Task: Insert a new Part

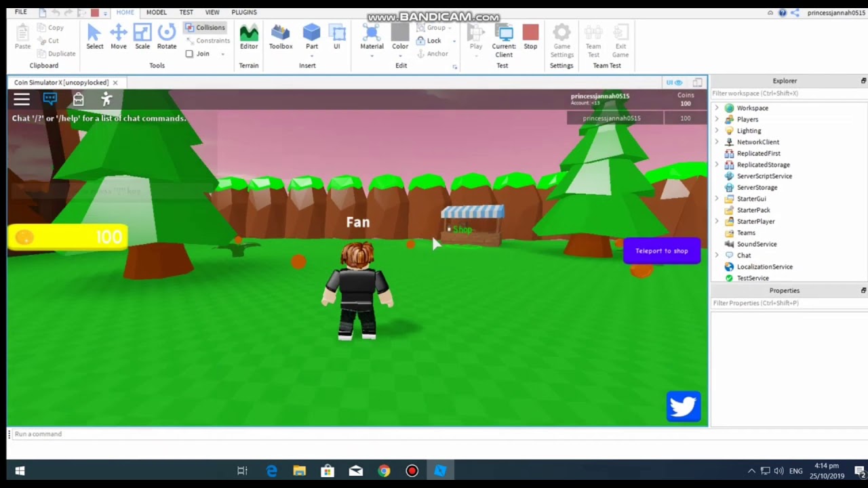Action: 312,37
